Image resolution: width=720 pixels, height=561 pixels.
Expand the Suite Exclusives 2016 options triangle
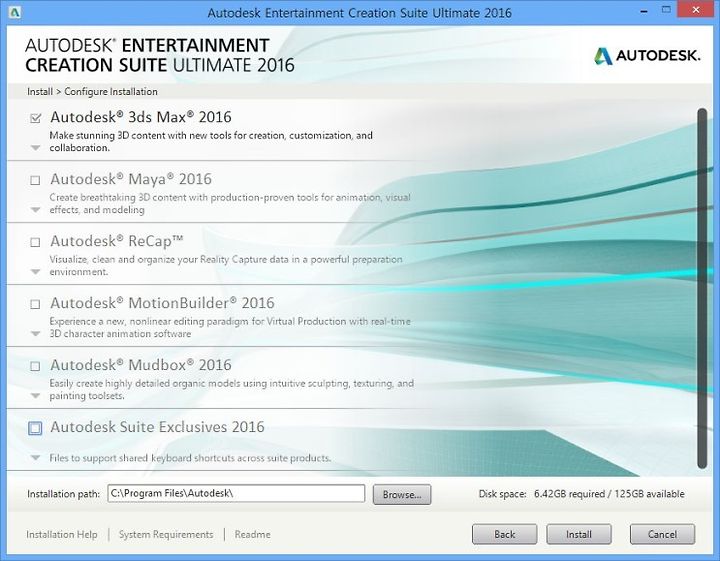35,458
